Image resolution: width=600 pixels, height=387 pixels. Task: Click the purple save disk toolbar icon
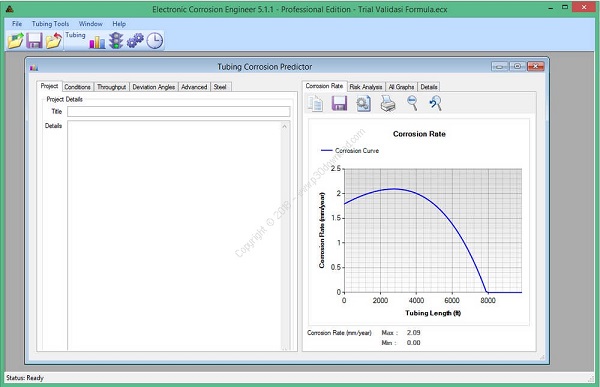34,41
